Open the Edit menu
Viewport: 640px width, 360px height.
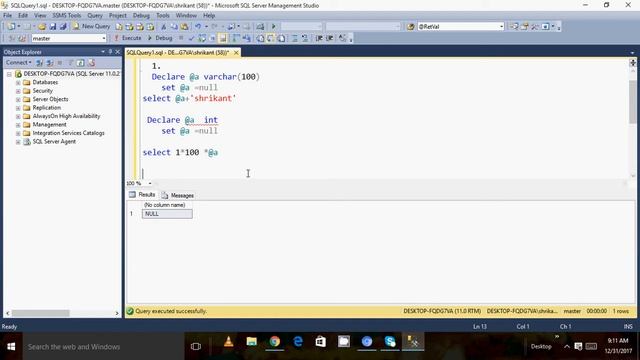pos(23,16)
